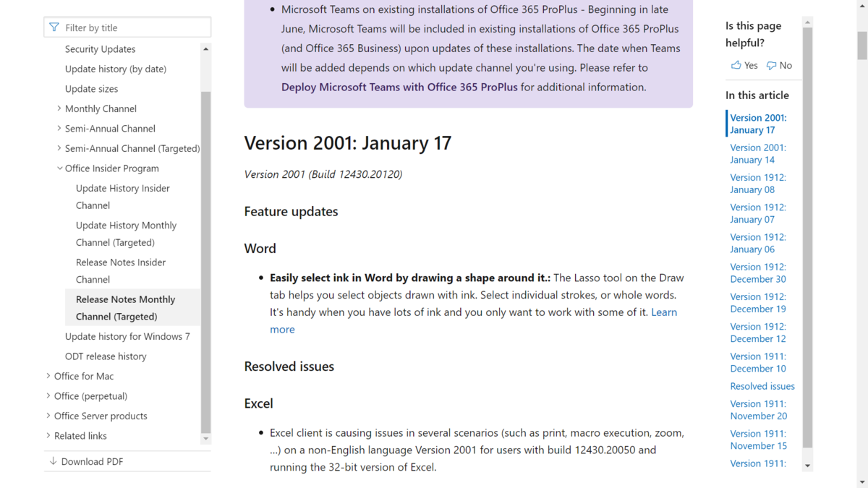Screen dimensions: 868x488
Task: Expand Related links node
Action: coord(48,435)
